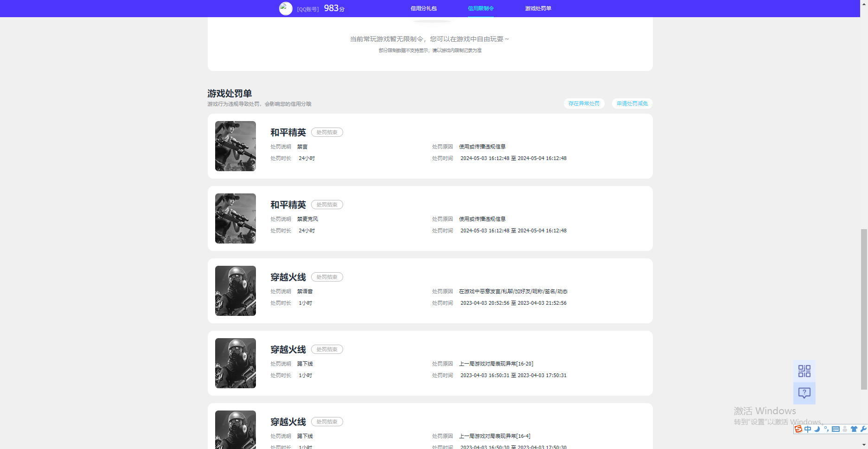The width and height of the screenshot is (868, 449).
Task: Click the page's vertical scrollbar thumb
Action: tap(864, 309)
